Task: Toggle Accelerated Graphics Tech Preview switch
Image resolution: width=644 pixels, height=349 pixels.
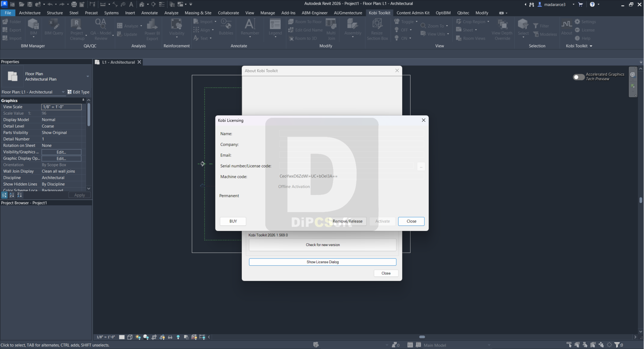Action: [x=579, y=77]
